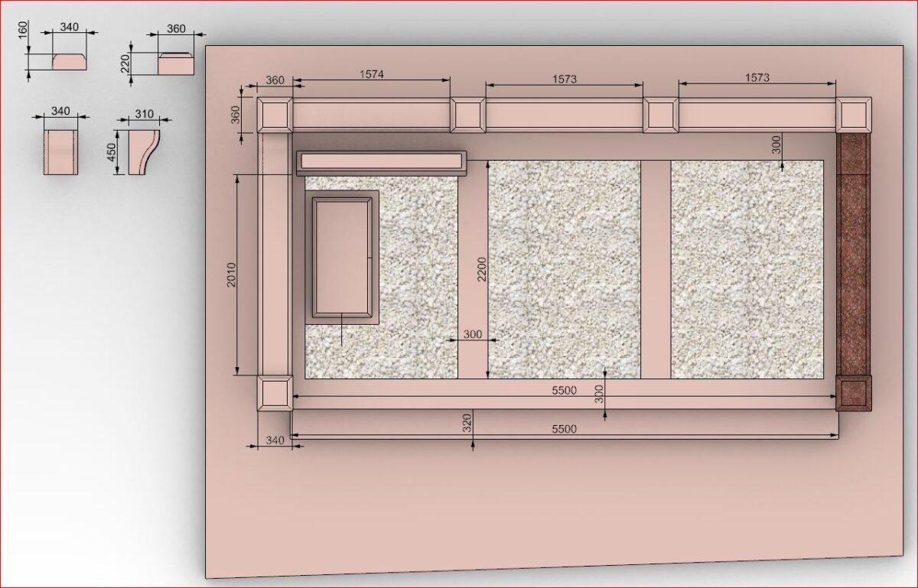Select the rectangular box inside left panel
The width and height of the screenshot is (918, 588).
point(342,257)
